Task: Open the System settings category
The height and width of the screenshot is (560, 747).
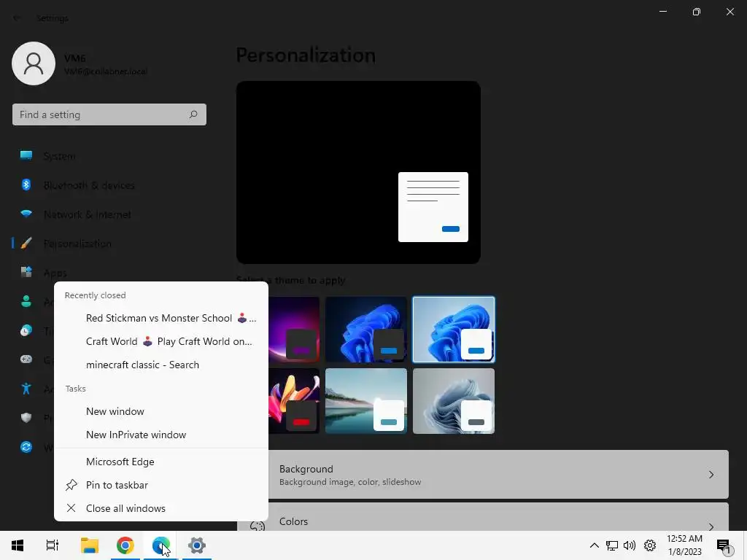Action: (60, 156)
